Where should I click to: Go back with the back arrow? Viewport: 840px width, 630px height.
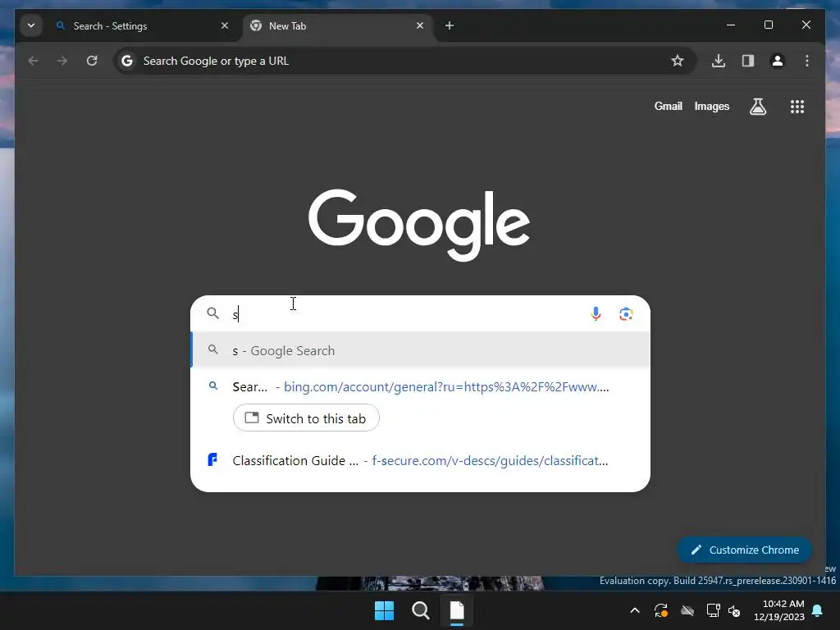[x=33, y=61]
